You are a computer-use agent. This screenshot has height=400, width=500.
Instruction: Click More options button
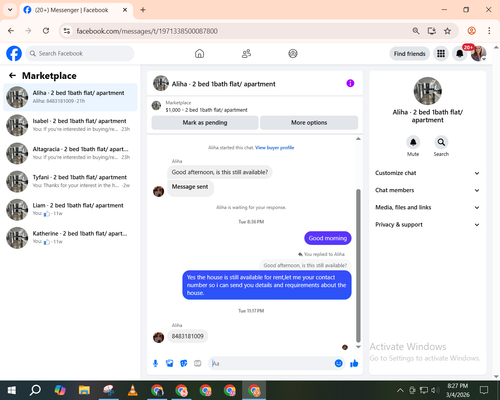point(309,123)
